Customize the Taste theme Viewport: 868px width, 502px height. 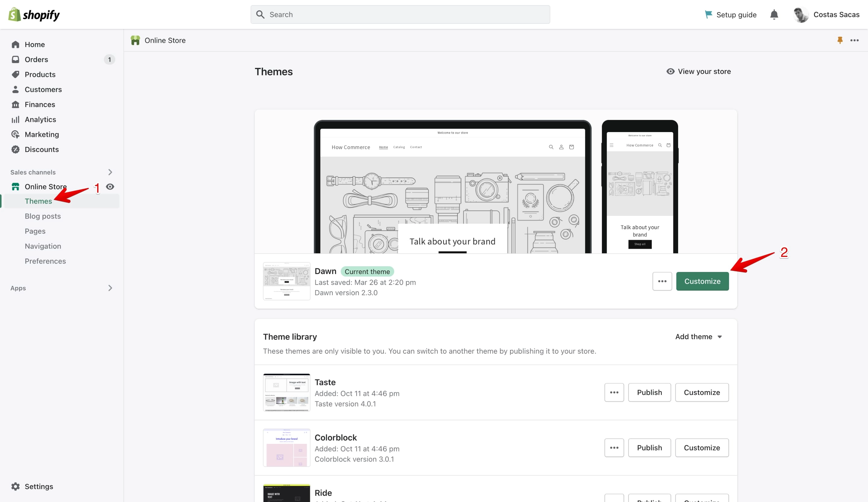pos(702,392)
